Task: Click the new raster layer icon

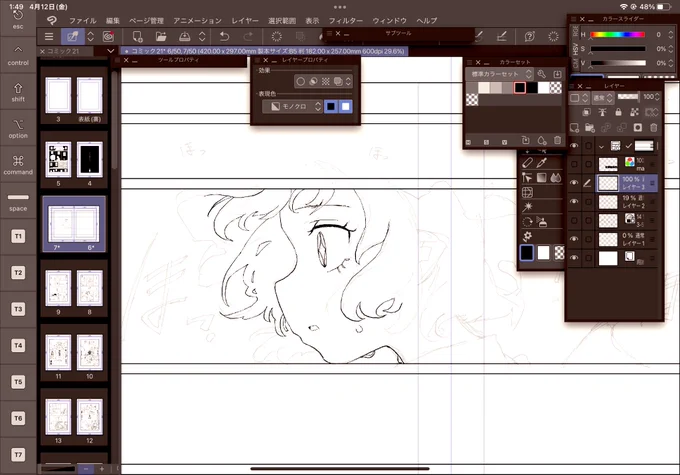Action: [574, 128]
